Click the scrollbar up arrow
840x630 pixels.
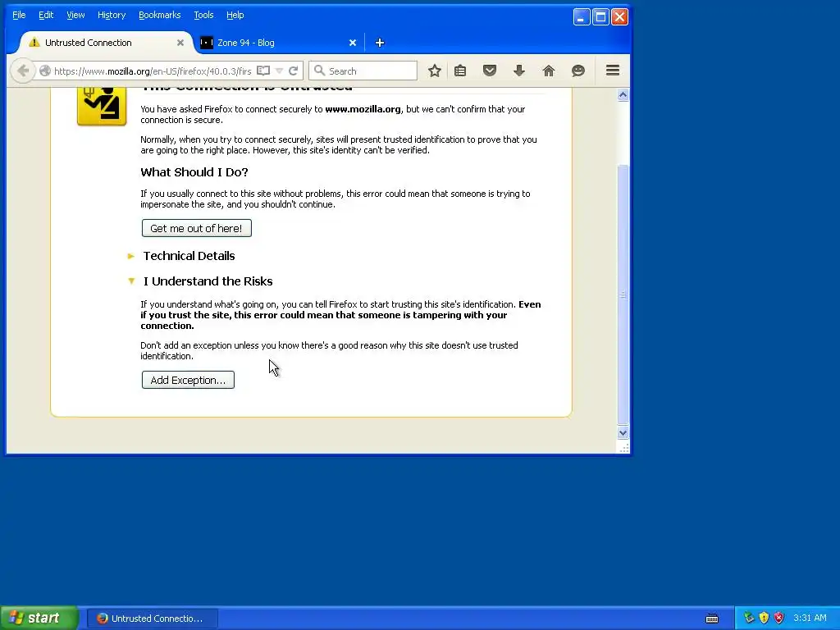coord(623,95)
